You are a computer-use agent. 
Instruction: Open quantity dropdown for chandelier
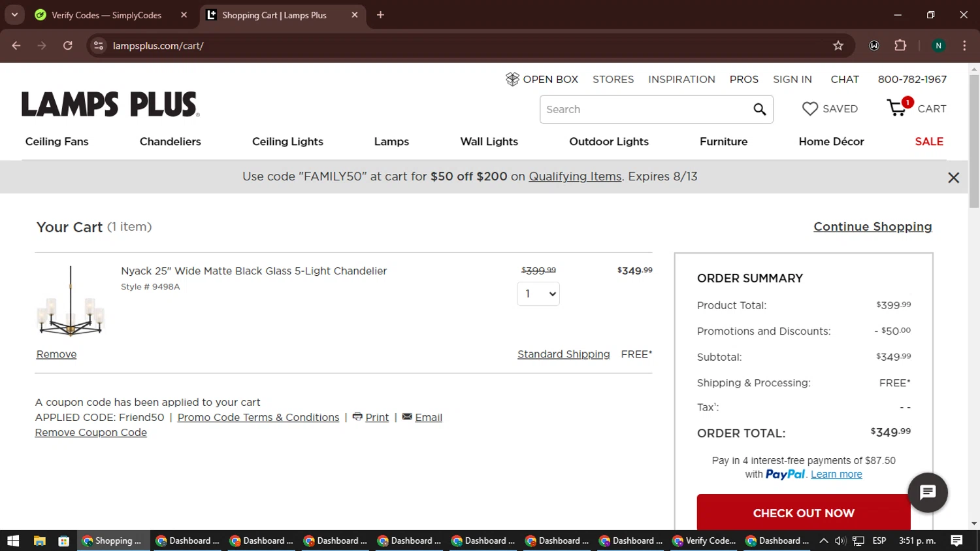pos(538,293)
